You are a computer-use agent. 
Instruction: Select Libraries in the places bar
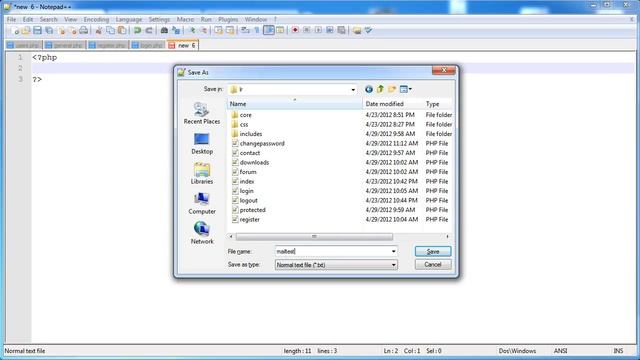click(x=202, y=173)
